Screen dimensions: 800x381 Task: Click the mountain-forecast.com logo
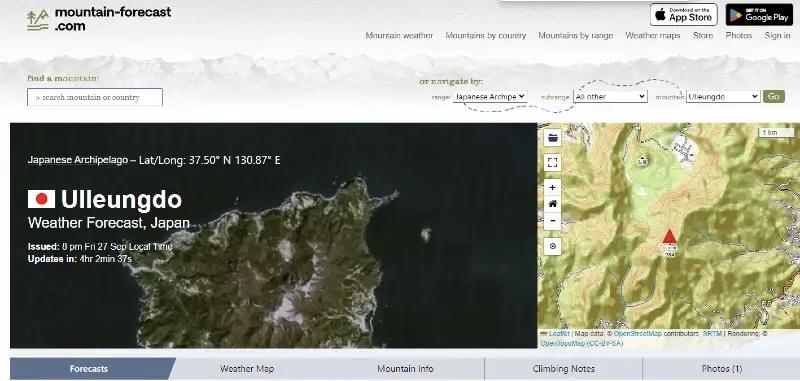point(99,19)
